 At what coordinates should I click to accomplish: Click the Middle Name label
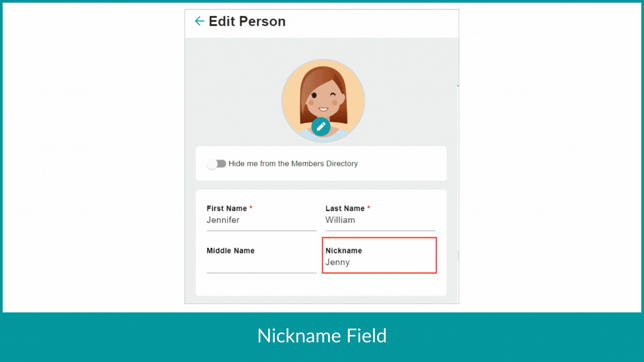coord(230,251)
